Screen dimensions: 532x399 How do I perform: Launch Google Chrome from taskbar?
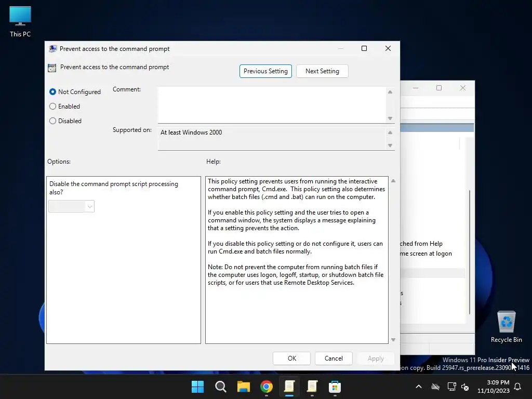(267, 387)
